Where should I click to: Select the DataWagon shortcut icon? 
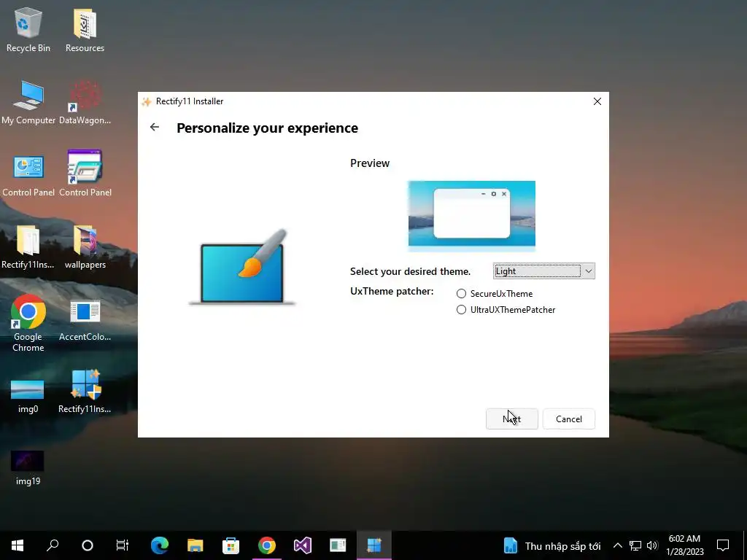pos(85,102)
